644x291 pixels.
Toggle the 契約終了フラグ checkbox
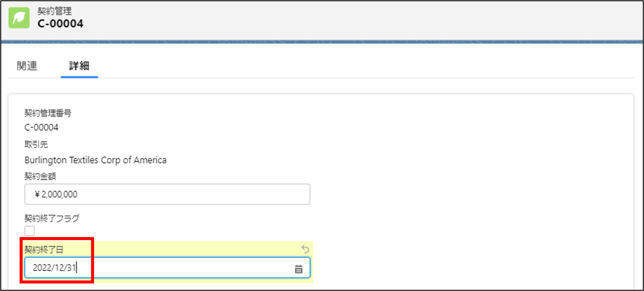[30, 231]
